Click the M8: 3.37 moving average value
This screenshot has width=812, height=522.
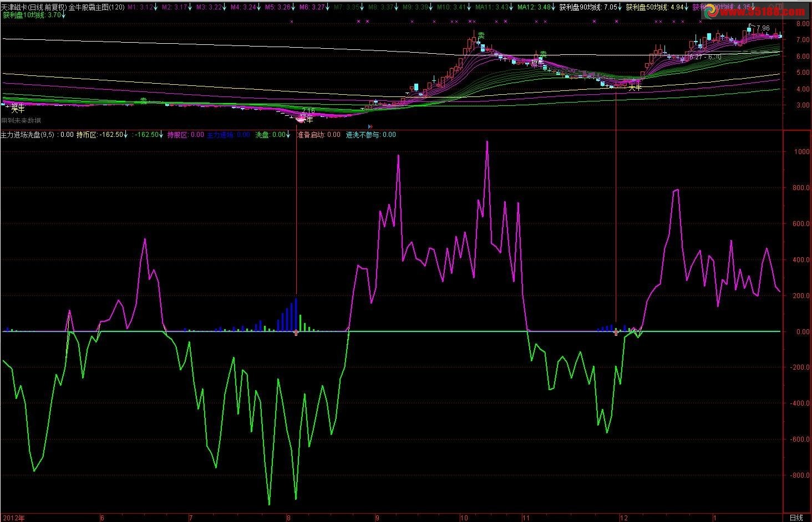381,8
